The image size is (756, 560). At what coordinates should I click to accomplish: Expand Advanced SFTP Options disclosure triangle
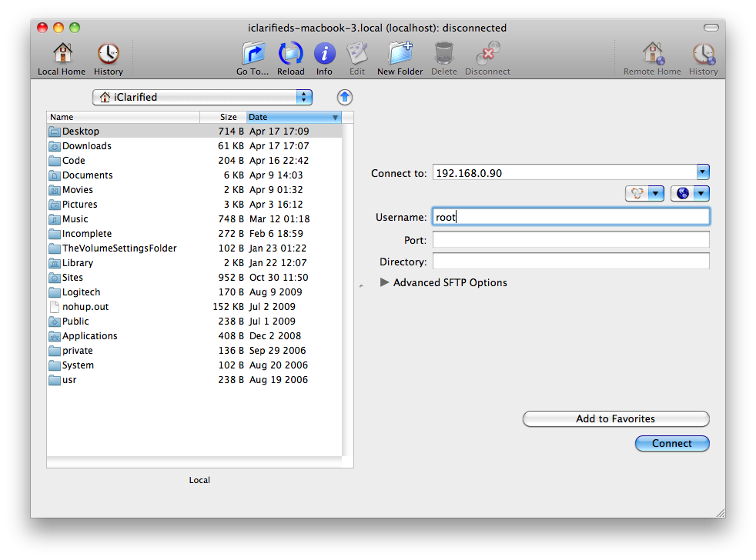(385, 282)
